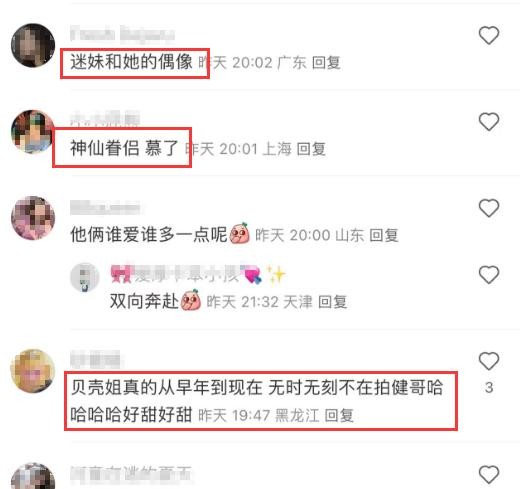Open avatar of 贝壳姐 commenter

[33, 371]
